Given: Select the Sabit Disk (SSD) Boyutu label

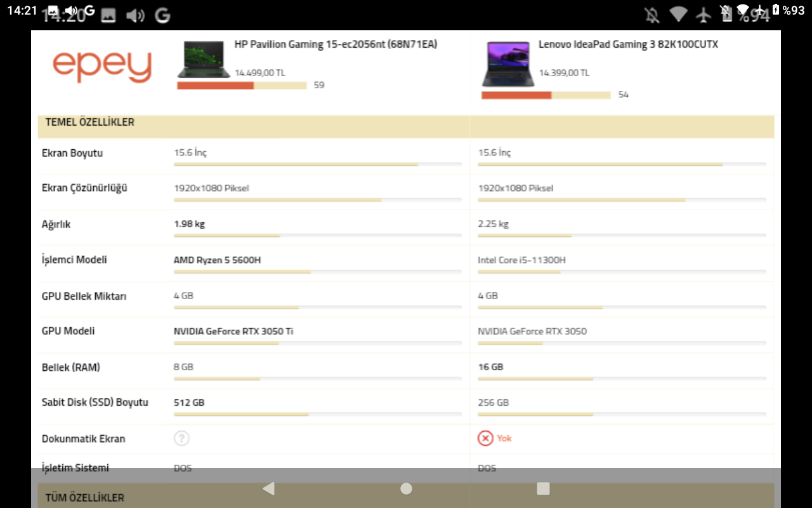Looking at the screenshot, I should pyautogui.click(x=95, y=403).
